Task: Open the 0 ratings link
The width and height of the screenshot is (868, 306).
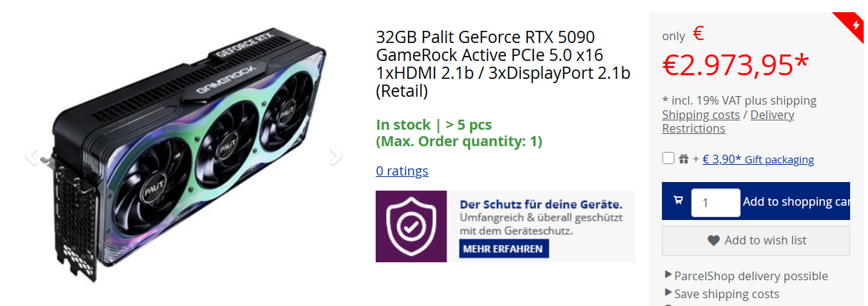Action: coord(402,171)
